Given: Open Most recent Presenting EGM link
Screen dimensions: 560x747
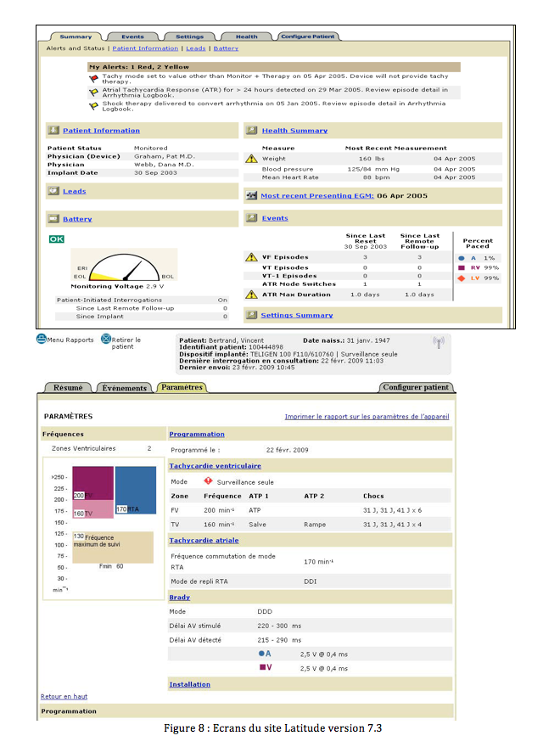Looking at the screenshot, I should (317, 196).
